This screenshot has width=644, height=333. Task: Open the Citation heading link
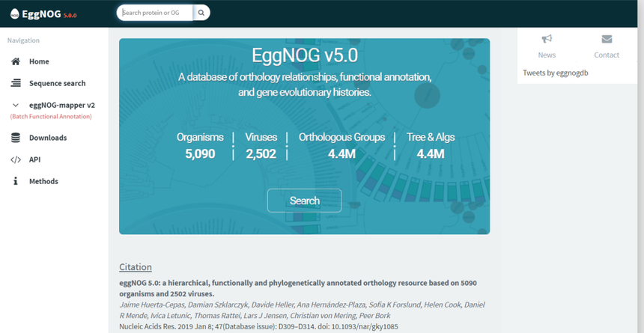[136, 267]
